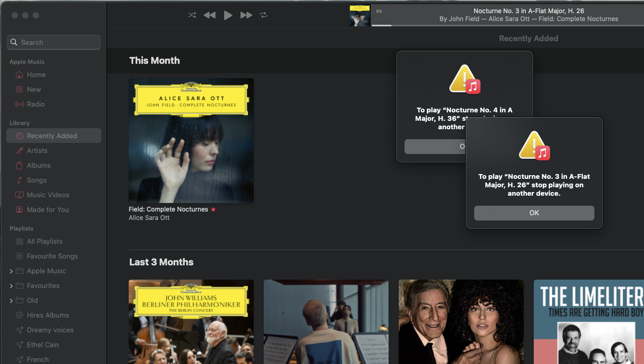Focus the Search field
Screen dimensions: 644x364
point(54,42)
